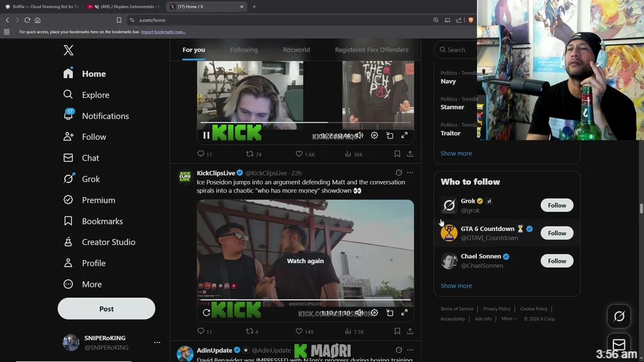Fullscreen the Ice Poseidon video
Viewport: 644px width, 362px height.
pos(405,313)
